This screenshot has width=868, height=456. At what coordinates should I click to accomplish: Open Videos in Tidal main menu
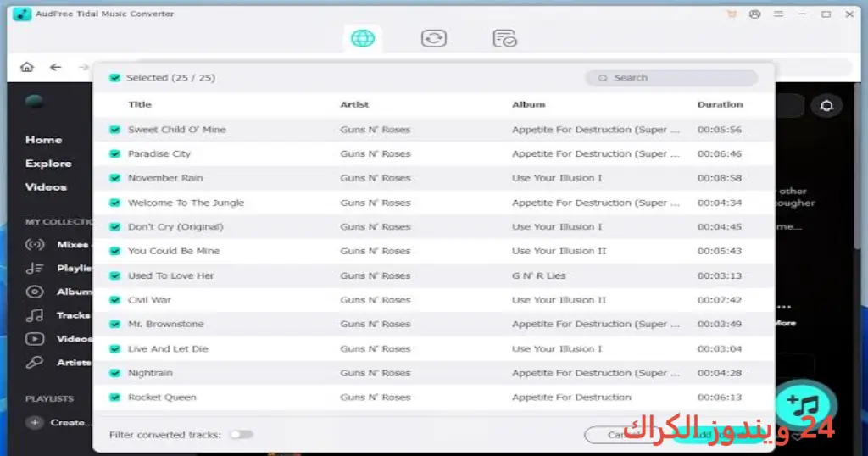point(46,187)
